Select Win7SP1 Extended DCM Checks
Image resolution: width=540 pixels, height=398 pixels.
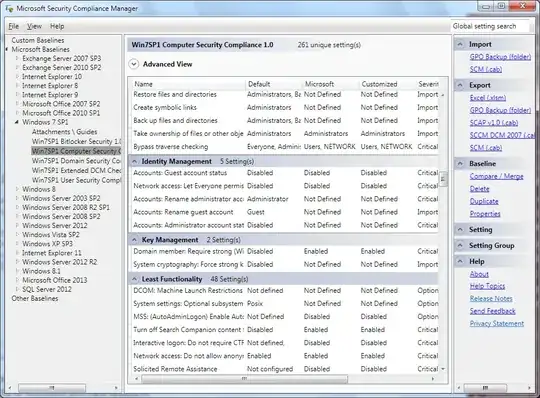click(x=76, y=170)
